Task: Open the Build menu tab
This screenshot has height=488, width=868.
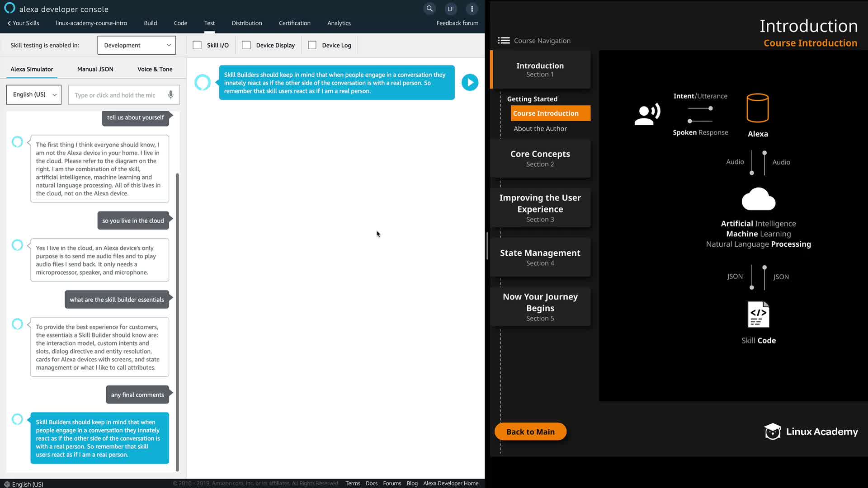Action: pos(151,23)
